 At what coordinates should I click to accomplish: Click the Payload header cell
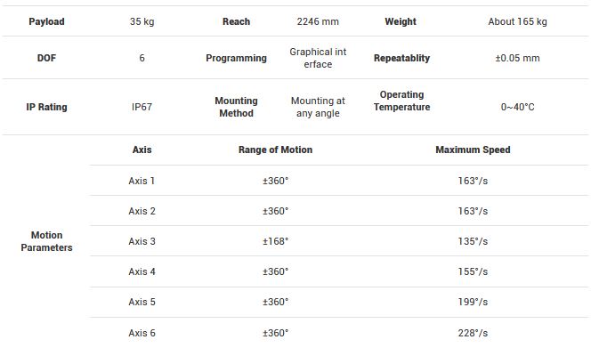pyautogui.click(x=46, y=21)
